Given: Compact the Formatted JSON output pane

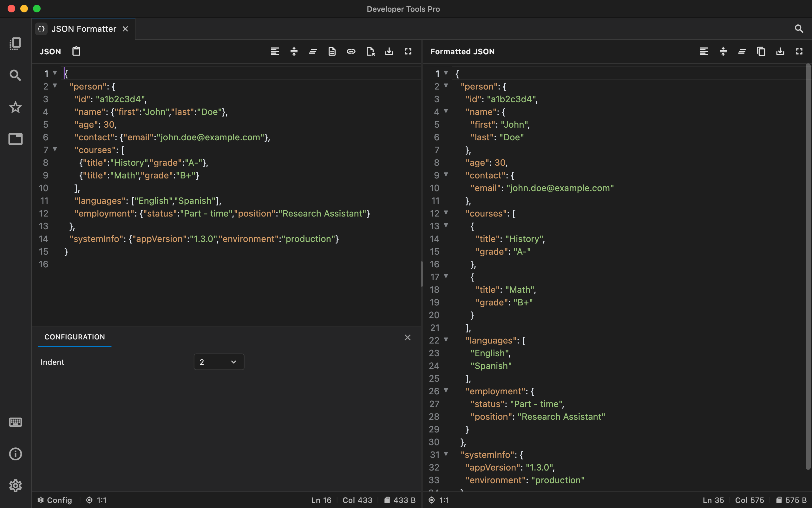Looking at the screenshot, I should point(723,51).
